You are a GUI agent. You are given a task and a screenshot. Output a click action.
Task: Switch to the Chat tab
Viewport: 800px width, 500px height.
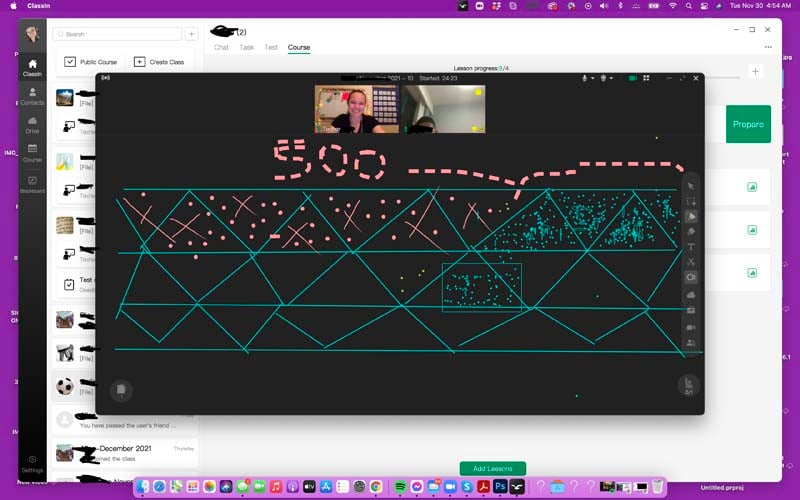point(222,47)
